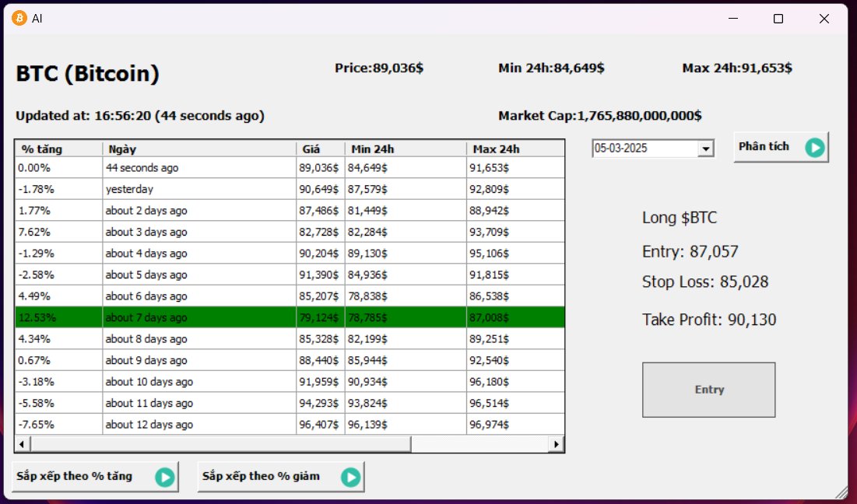The height and width of the screenshot is (504, 857).
Task: Click the 'about 2 days ago' cell
Action: tap(199, 210)
